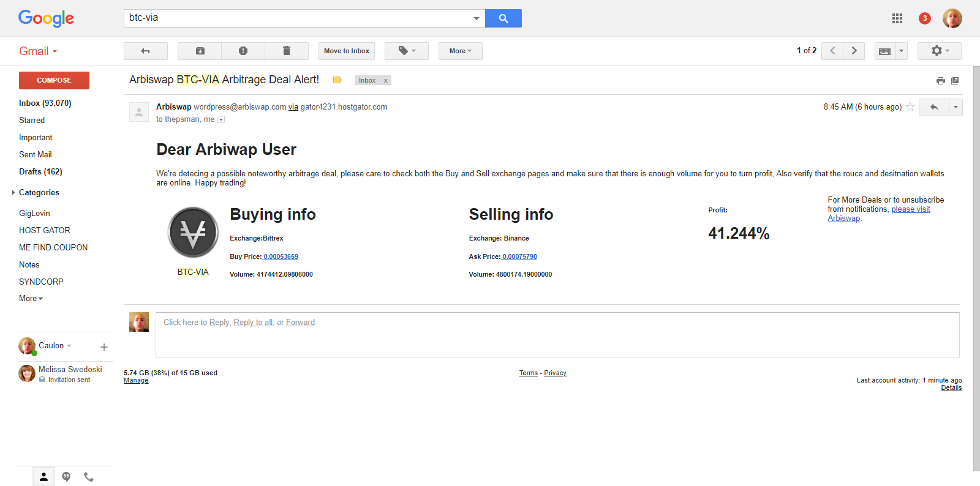Open notifications badge showing 3
980x486 pixels.
click(925, 18)
